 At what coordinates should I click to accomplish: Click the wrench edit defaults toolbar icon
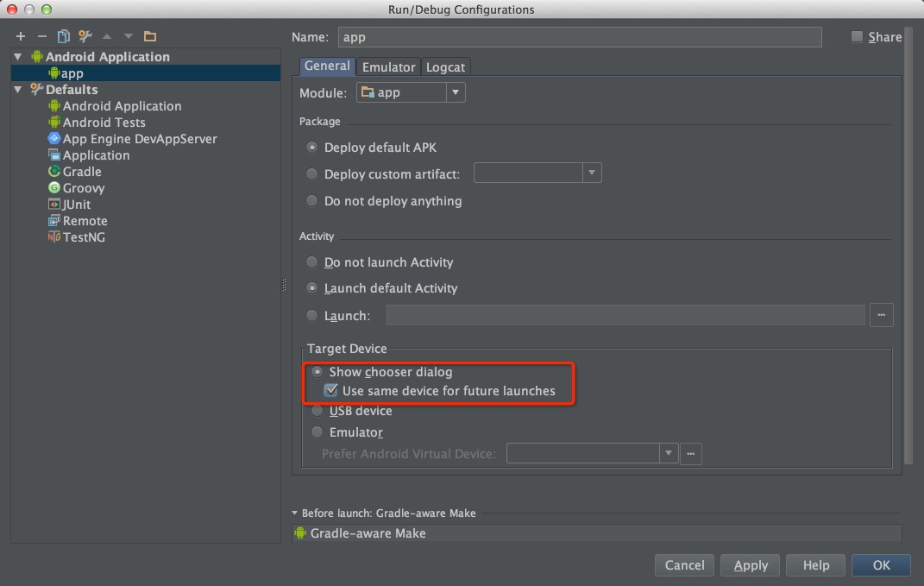coord(85,36)
